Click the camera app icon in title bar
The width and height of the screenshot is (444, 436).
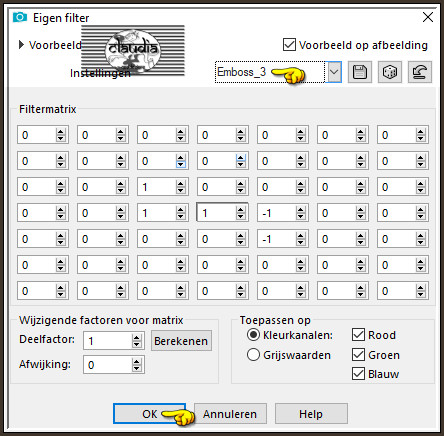pos(20,17)
